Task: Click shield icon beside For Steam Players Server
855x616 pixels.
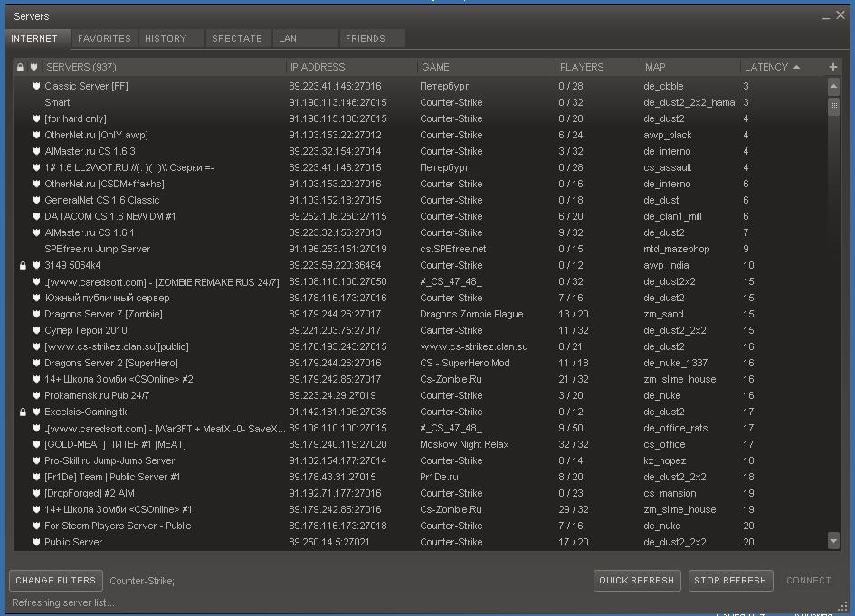Action: 36,526
